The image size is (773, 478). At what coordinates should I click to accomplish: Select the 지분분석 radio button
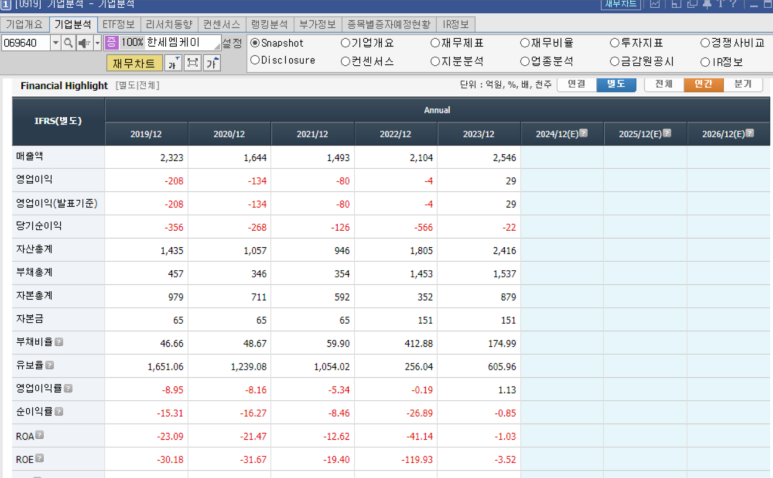[435, 62]
